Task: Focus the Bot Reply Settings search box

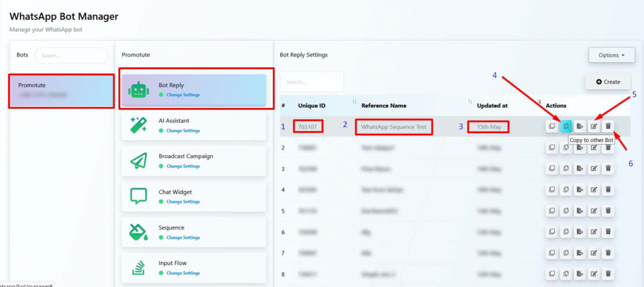Action: [312, 82]
